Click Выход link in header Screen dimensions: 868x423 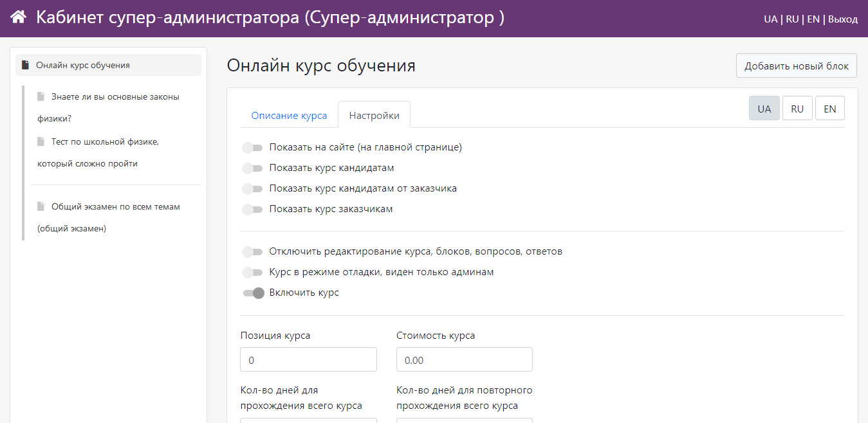[x=842, y=19]
